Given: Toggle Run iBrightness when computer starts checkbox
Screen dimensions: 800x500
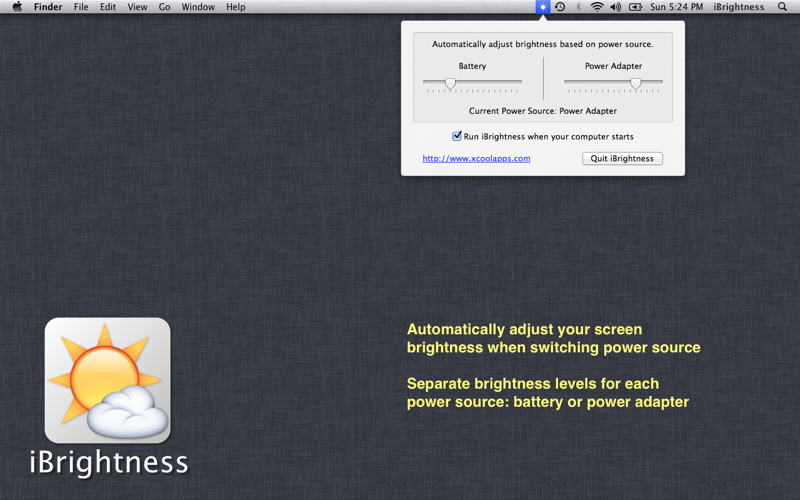Looking at the screenshot, I should coord(457,136).
